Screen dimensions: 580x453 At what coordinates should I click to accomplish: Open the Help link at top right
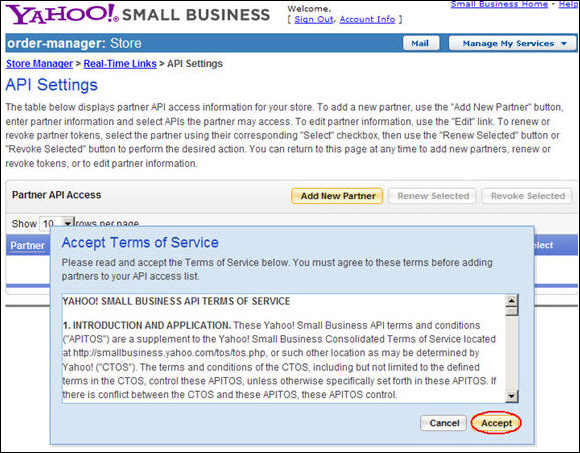click(569, 4)
